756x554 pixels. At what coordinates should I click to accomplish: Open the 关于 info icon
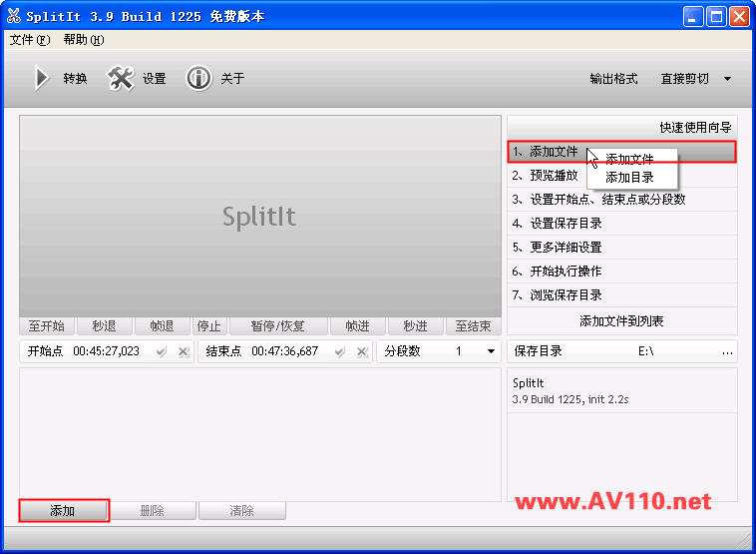point(198,78)
